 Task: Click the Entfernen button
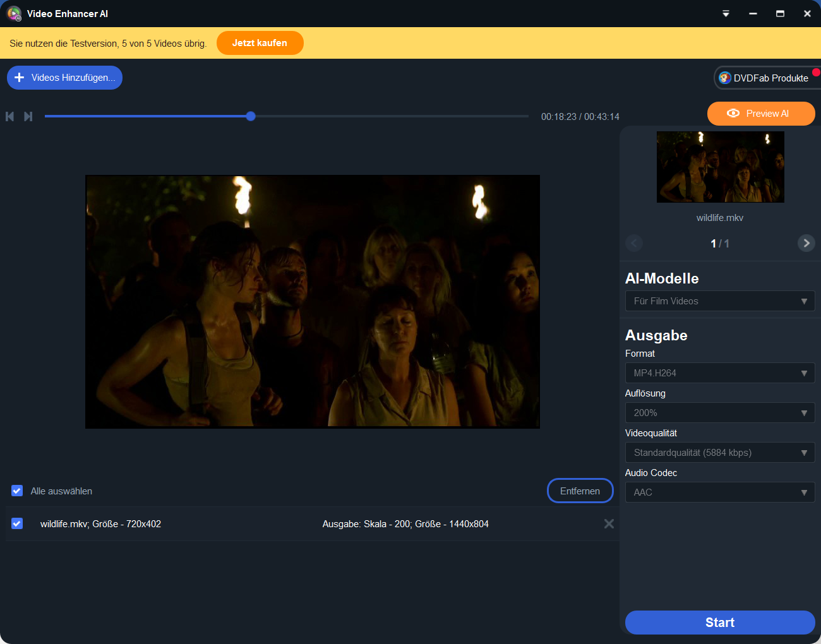point(580,491)
